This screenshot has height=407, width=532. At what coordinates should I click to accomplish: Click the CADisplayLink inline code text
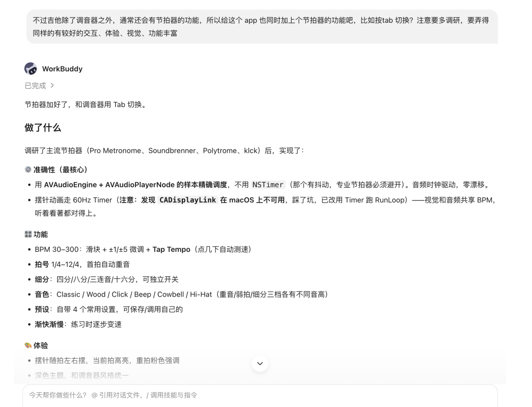point(188,200)
